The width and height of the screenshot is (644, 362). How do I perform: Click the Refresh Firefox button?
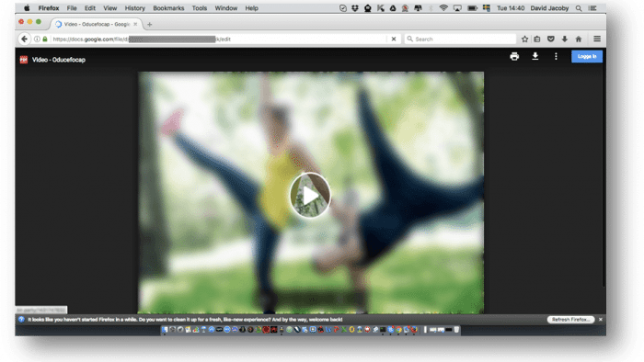570,320
